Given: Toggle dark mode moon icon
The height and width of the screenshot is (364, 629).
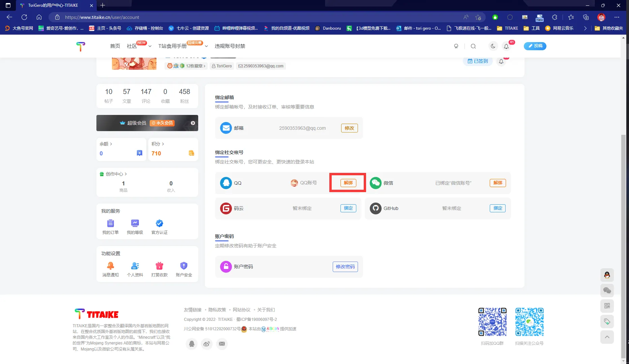Looking at the screenshot, I should pos(493,46).
